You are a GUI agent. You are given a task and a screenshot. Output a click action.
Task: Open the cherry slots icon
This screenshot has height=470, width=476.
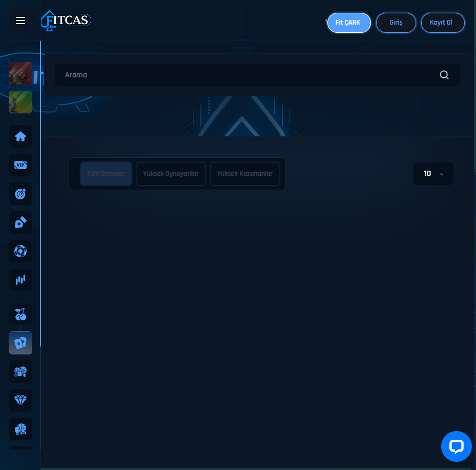(x=20, y=314)
